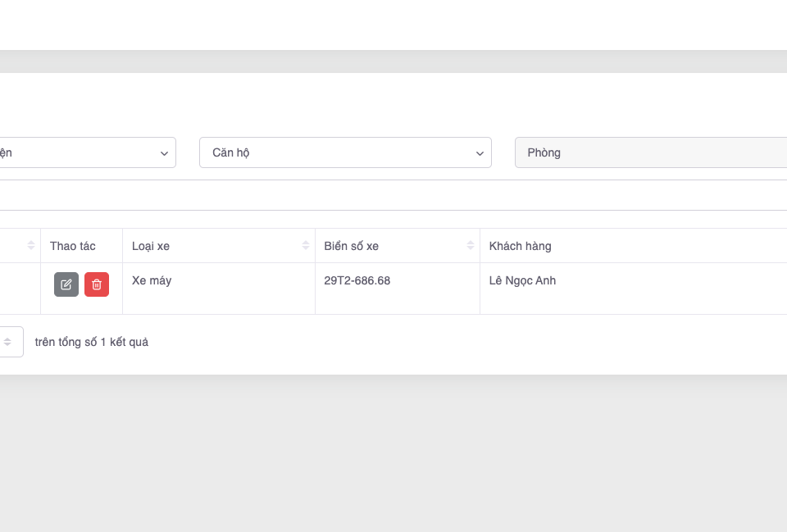787x532 pixels.
Task: Click sort arrows in Loại xe column
Action: click(306, 246)
